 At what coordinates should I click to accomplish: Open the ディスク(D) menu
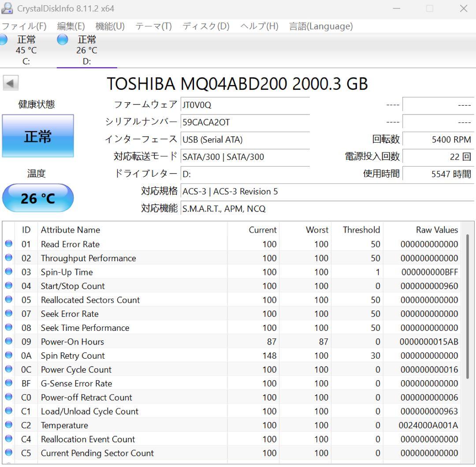pyautogui.click(x=205, y=26)
